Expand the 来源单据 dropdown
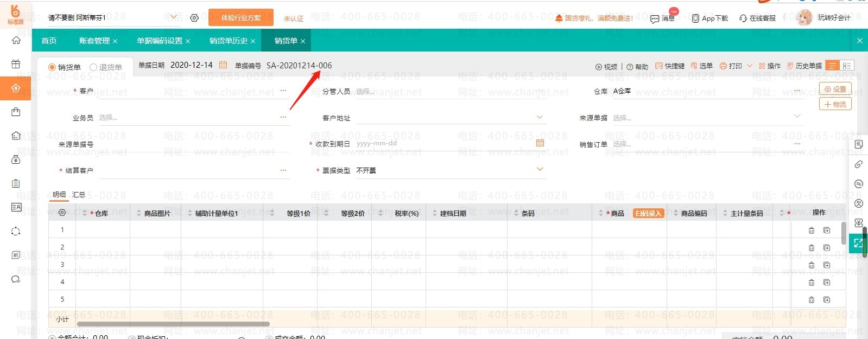 pos(797,116)
